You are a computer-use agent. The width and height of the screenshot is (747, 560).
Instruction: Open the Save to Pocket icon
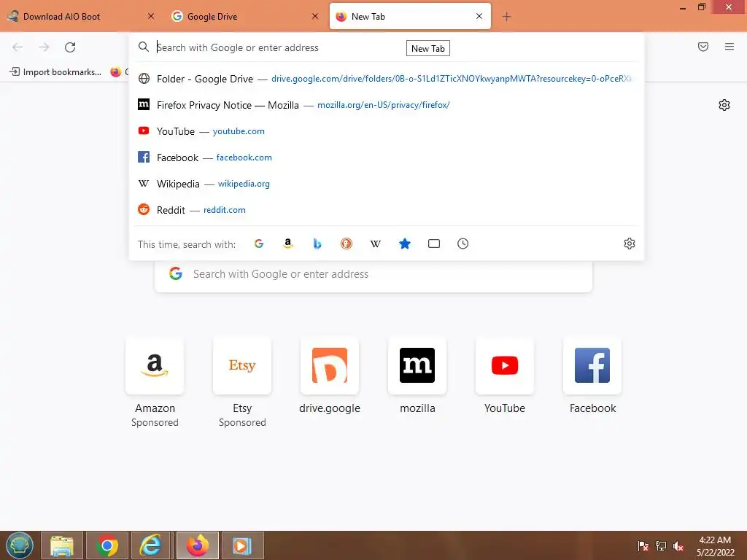(703, 47)
